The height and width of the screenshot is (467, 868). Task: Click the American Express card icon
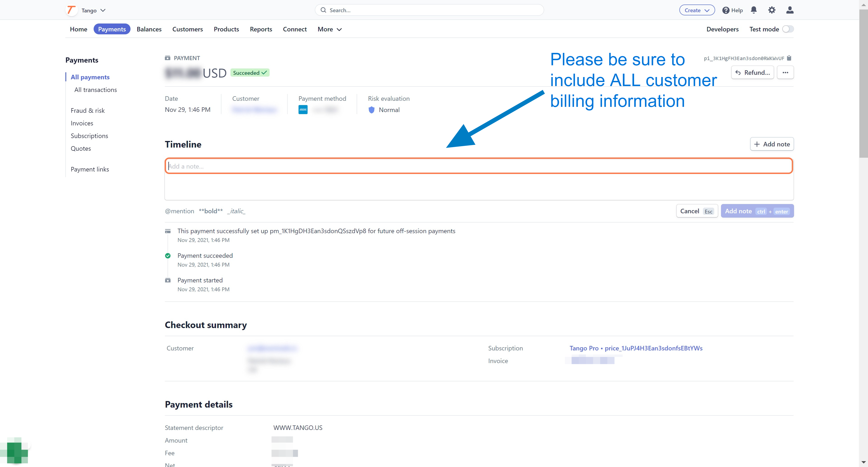(303, 110)
